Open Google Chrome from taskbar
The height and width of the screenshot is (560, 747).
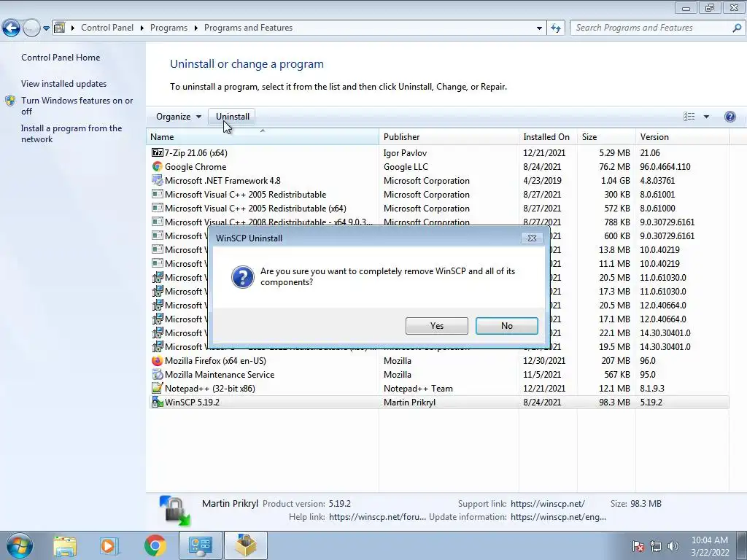tap(155, 545)
